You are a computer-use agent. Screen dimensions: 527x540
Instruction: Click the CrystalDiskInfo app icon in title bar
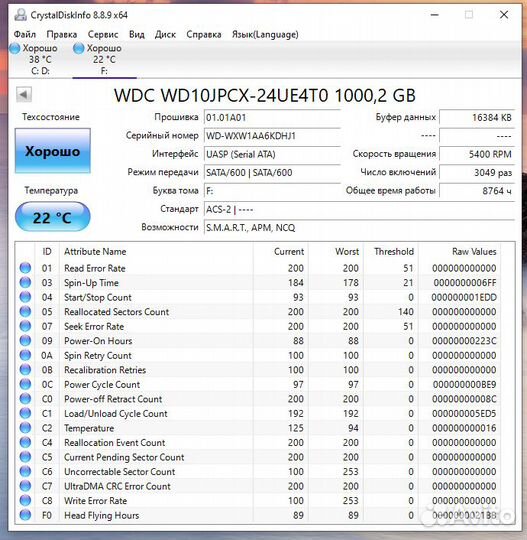(21, 15)
